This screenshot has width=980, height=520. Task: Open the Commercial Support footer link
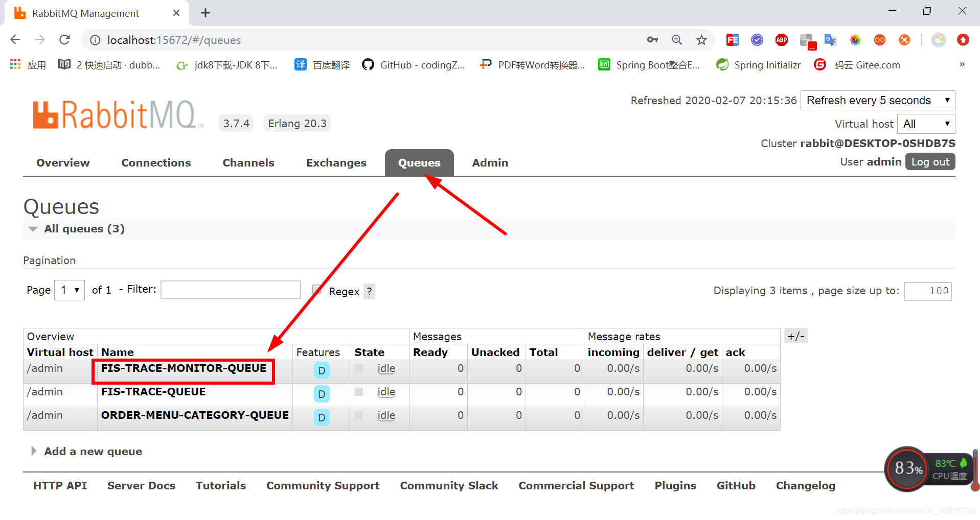[x=576, y=486]
